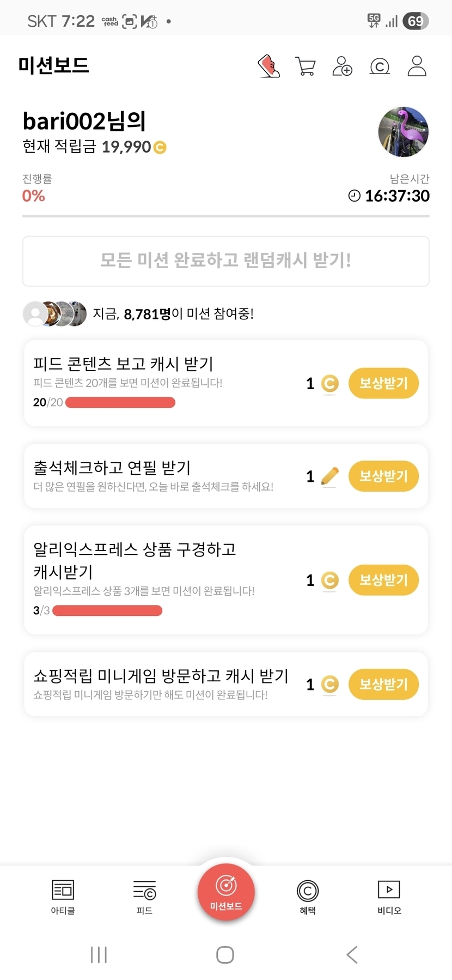452x980 pixels.
Task: Tap the invite friend icon
Action: (343, 66)
